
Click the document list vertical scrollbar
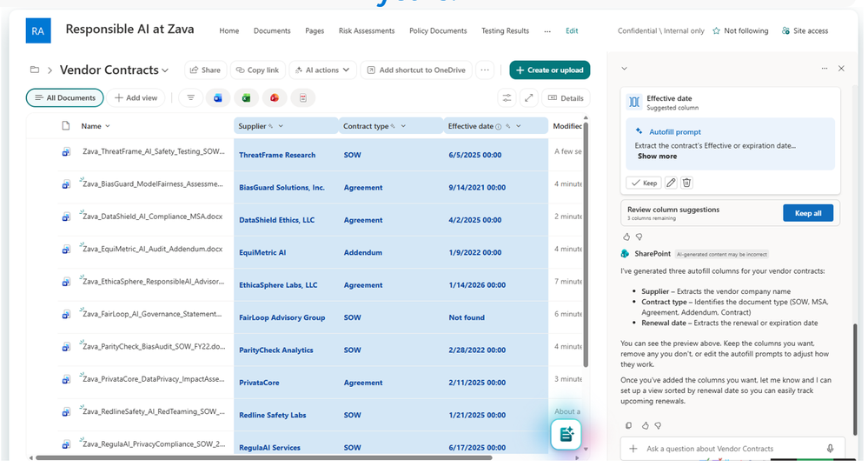(x=586, y=244)
